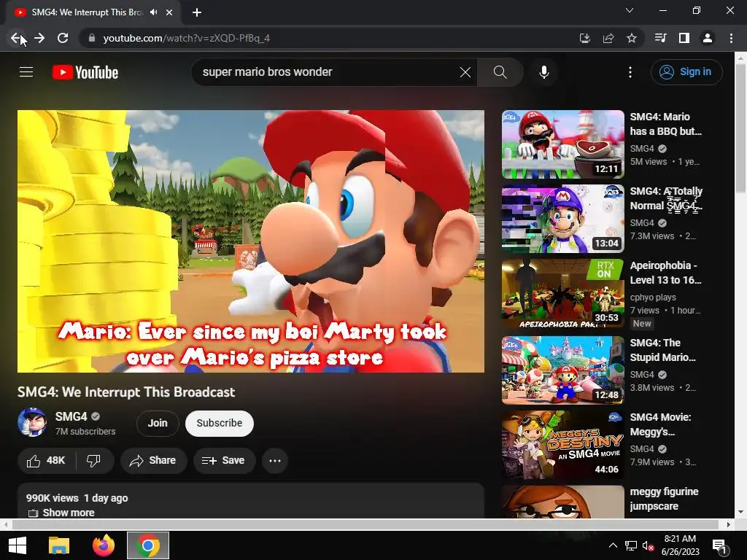This screenshot has height=560, width=747.
Task: Go to the YouTube home logo
Action: pos(85,72)
